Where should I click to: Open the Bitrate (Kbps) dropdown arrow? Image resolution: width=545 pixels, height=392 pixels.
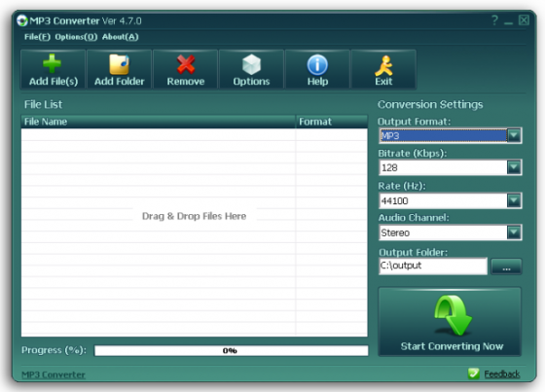514,167
